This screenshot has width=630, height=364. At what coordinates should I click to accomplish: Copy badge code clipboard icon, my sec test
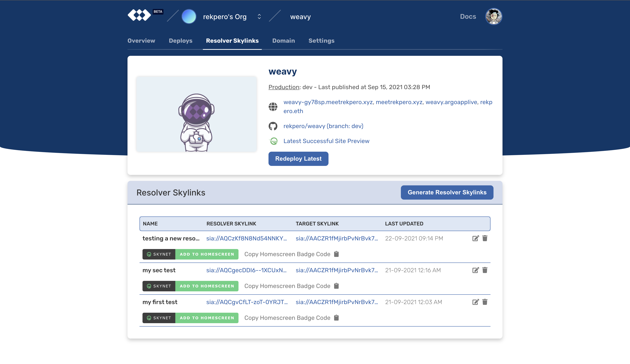[x=337, y=286]
